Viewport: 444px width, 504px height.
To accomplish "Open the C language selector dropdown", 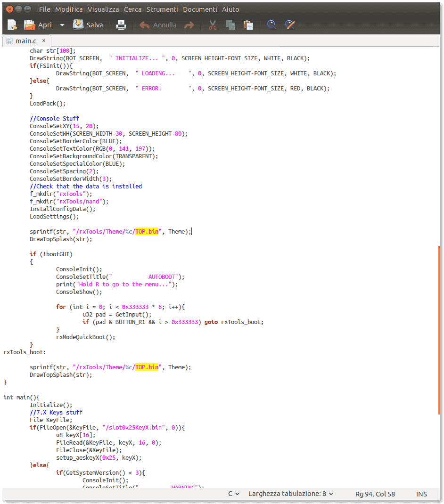I will tap(234, 494).
